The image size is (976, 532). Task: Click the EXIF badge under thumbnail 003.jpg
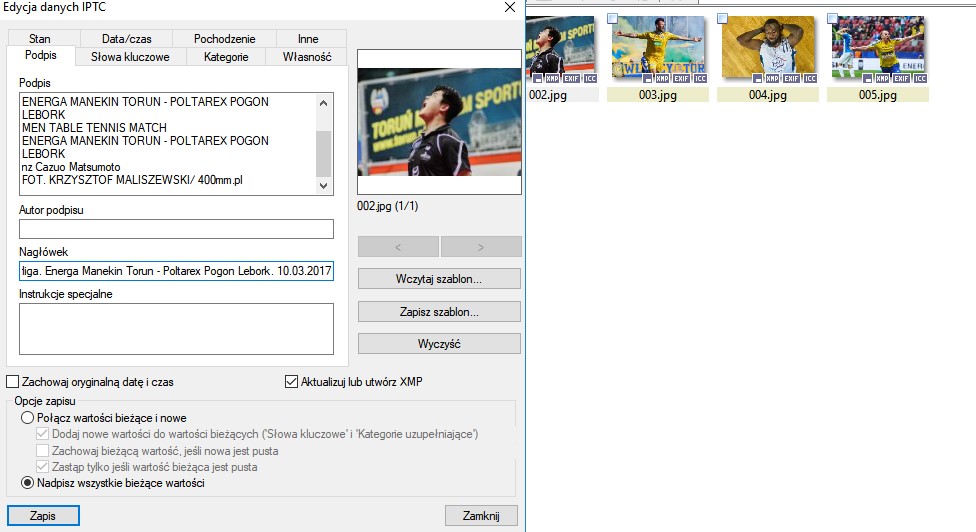(x=682, y=78)
